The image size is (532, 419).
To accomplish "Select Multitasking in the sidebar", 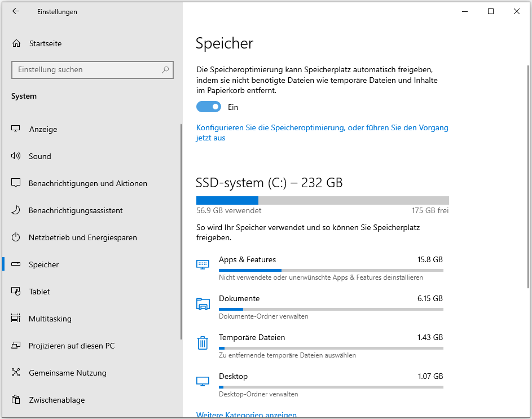I will click(91, 319).
